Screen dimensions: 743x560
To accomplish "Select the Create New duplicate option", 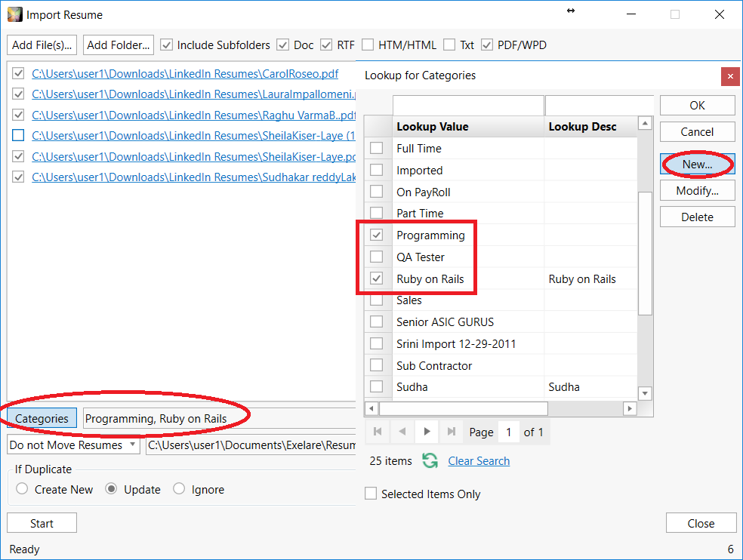I will [x=22, y=488].
